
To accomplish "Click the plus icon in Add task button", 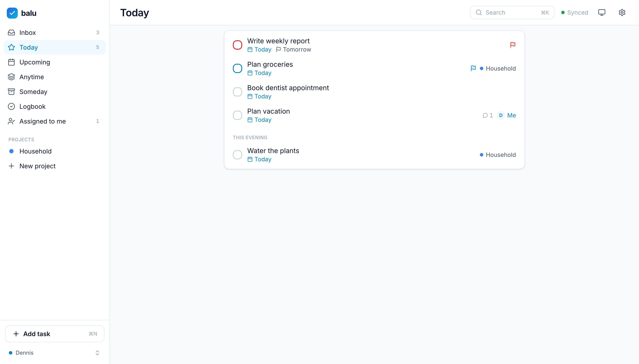I will pyautogui.click(x=16, y=334).
